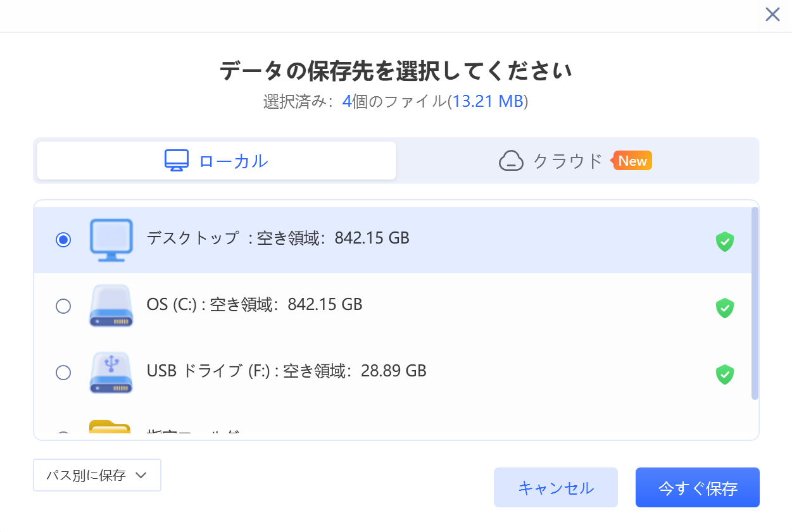Click the キャンセル button
Viewport: 792px width, 532px height.
click(555, 487)
